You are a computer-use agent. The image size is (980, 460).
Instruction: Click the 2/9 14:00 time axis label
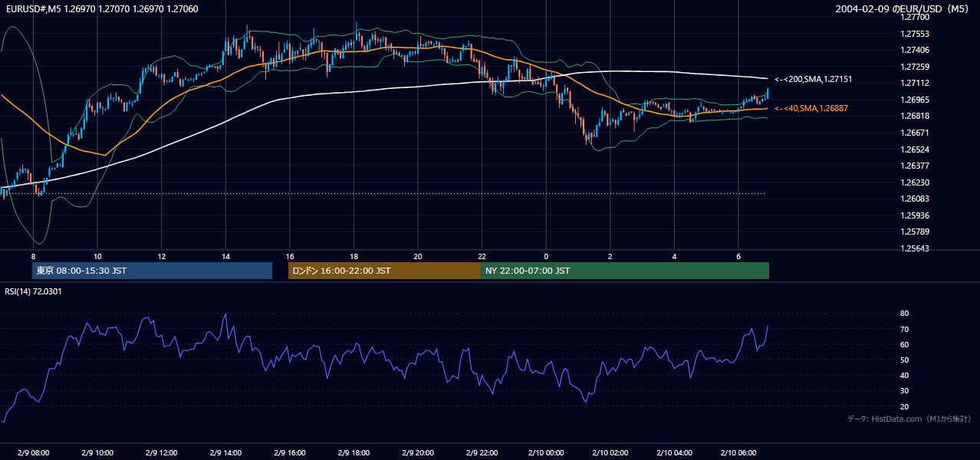coord(225,452)
